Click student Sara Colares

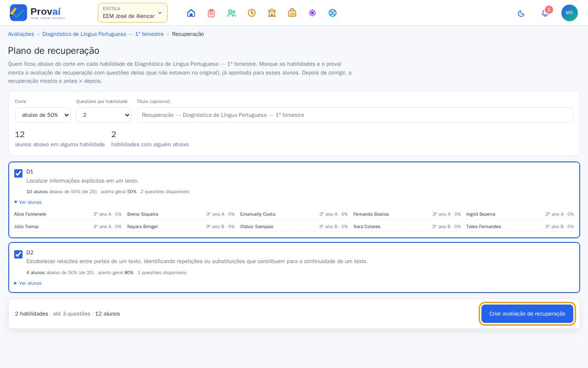(367, 227)
